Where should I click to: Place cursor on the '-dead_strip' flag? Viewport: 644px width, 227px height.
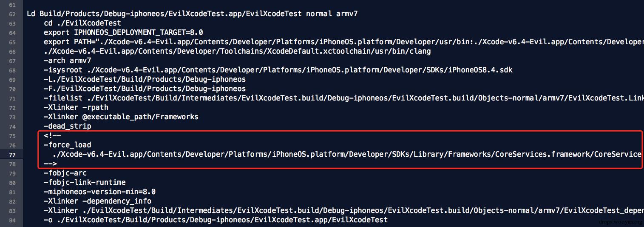click(x=67, y=126)
